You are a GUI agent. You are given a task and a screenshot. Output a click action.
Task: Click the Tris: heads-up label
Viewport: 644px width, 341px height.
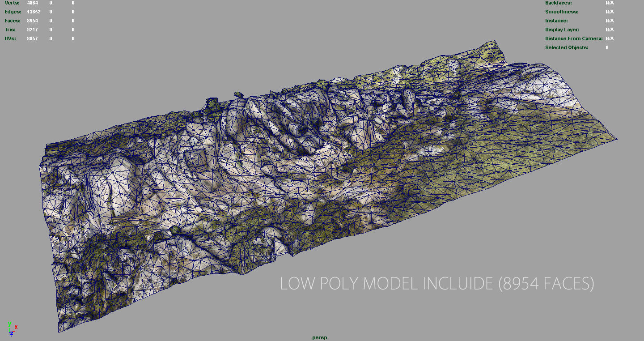coord(10,30)
